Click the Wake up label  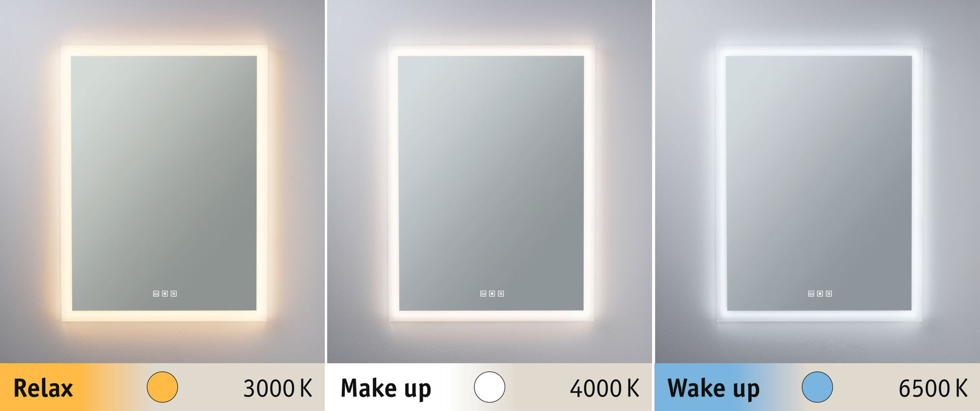(x=714, y=389)
